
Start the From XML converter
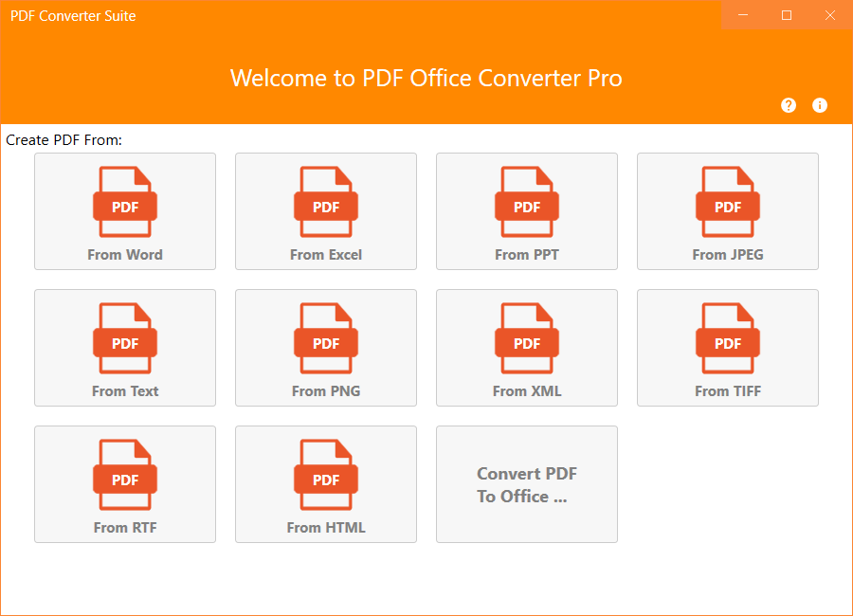(x=526, y=347)
